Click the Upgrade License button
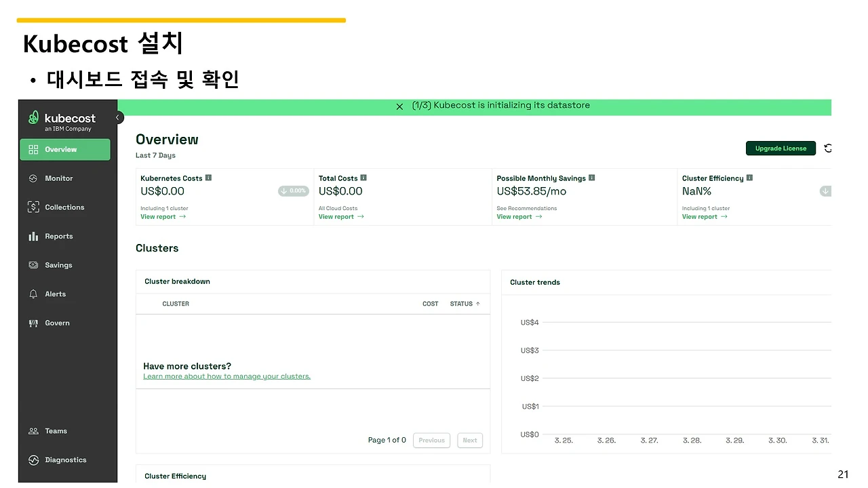Screen dimensions: 868x488 pyautogui.click(x=781, y=148)
